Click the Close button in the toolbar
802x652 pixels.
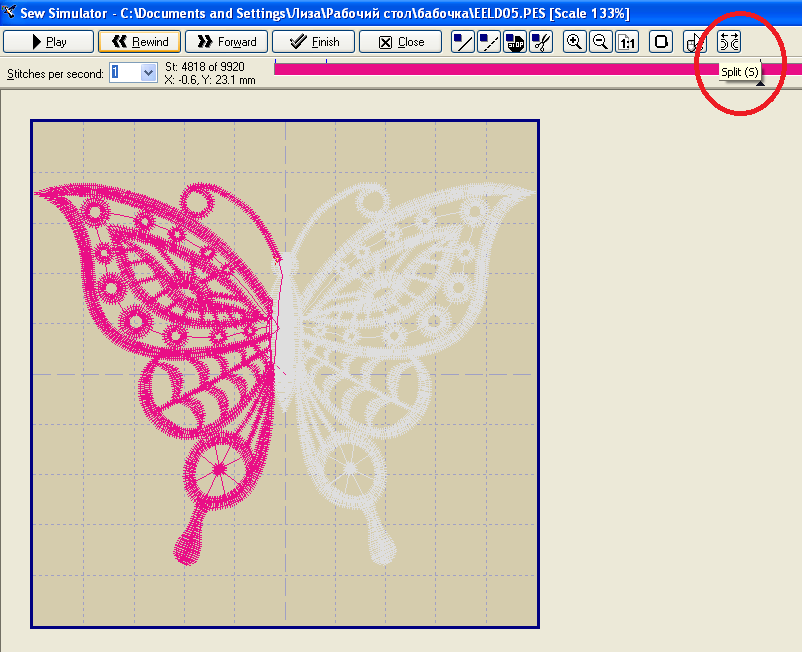[x=400, y=42]
